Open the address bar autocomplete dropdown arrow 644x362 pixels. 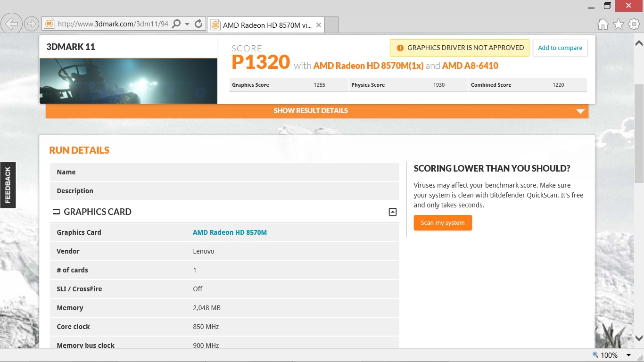coord(187,24)
